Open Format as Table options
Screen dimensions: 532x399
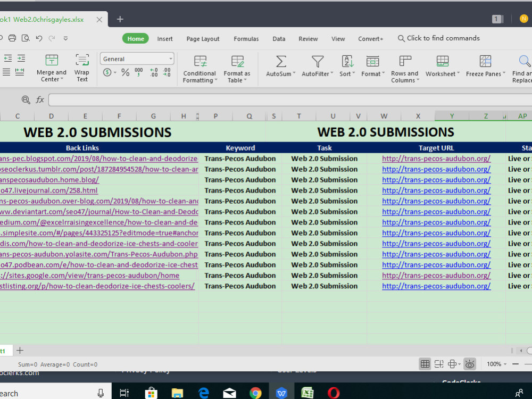237,69
